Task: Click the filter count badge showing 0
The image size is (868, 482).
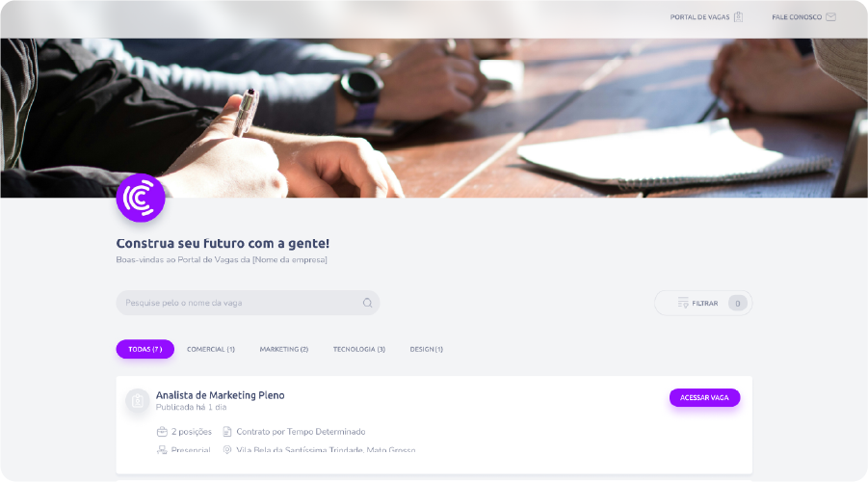Action: (x=737, y=304)
